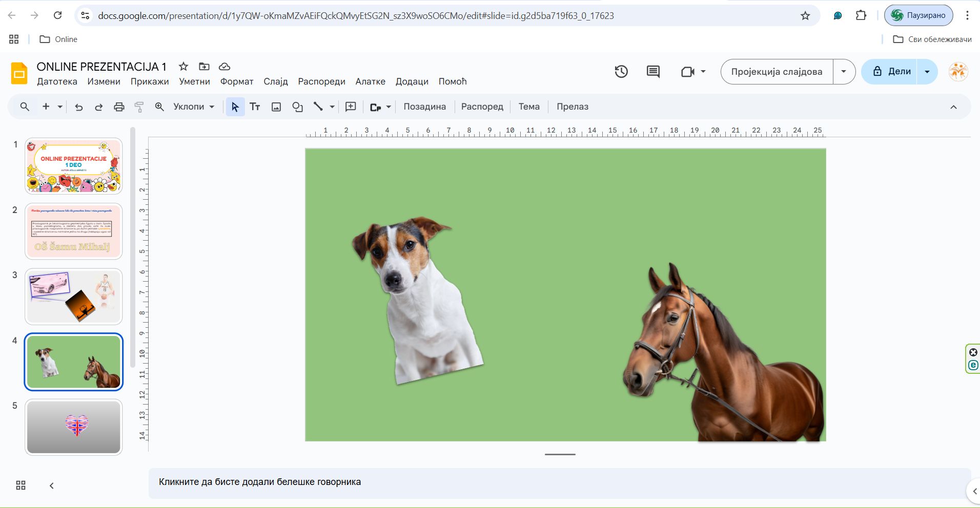Click the paint format icon
This screenshot has width=980, height=508.
139,107
